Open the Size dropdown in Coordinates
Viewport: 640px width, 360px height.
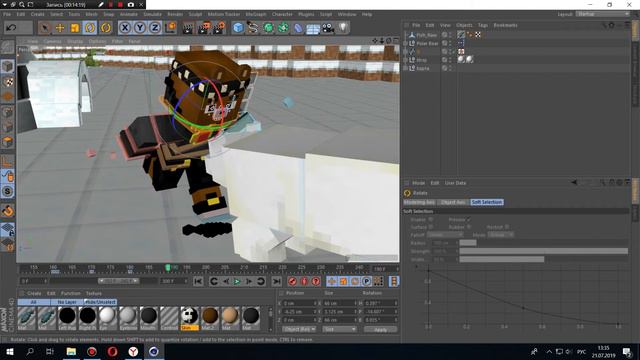coord(340,329)
